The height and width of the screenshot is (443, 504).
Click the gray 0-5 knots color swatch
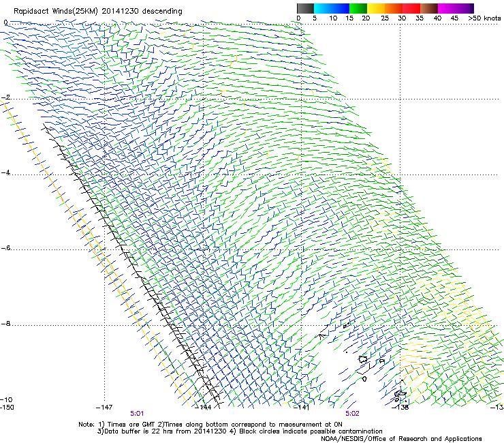(x=305, y=8)
